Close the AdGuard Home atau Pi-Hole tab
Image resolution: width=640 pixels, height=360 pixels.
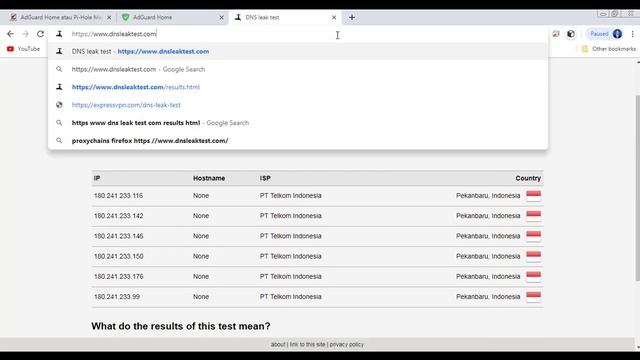109,18
